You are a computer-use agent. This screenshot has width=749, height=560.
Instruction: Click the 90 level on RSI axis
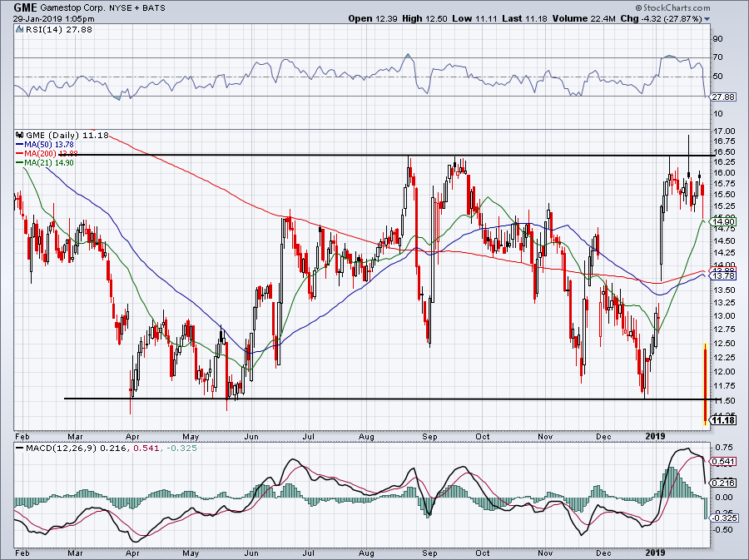pyautogui.click(x=717, y=38)
